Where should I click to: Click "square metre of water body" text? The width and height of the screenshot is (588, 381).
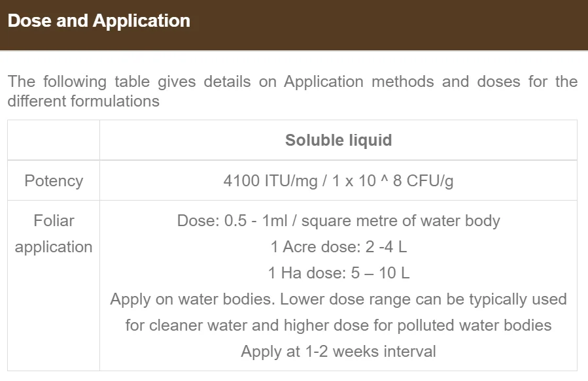pyautogui.click(x=405, y=221)
